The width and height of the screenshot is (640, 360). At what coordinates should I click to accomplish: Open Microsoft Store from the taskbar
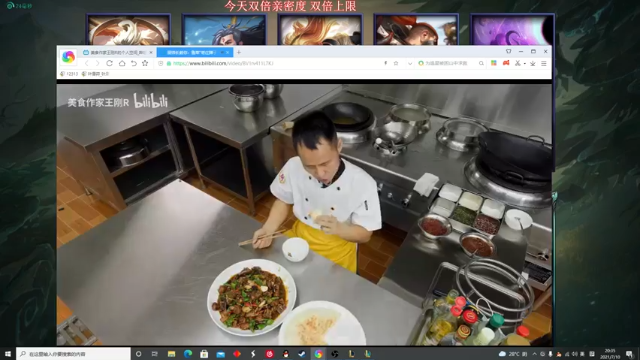[204, 354]
